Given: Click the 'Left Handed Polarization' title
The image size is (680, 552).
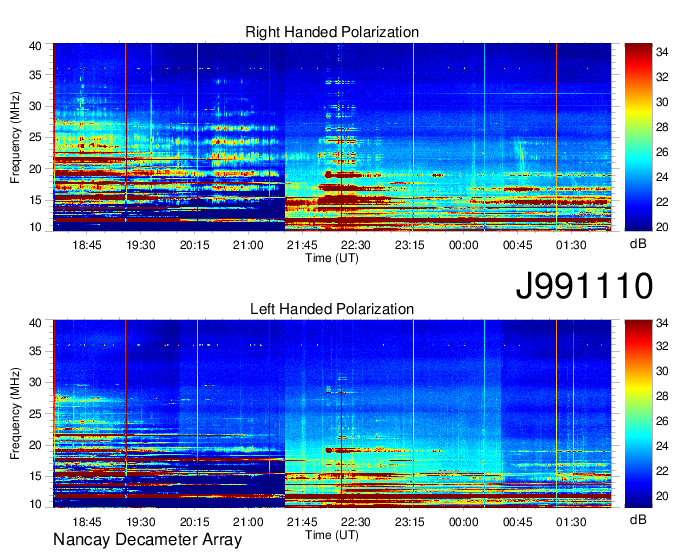Looking at the screenshot, I should tap(332, 309).
